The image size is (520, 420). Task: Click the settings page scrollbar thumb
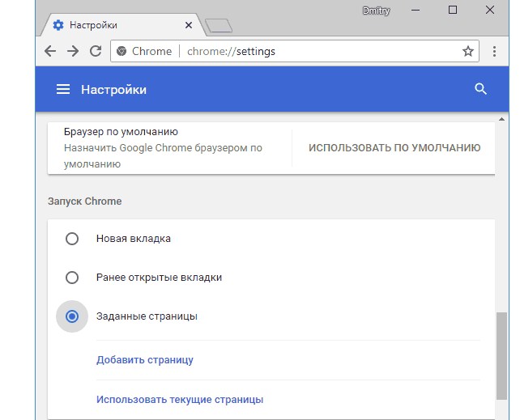tap(501, 355)
